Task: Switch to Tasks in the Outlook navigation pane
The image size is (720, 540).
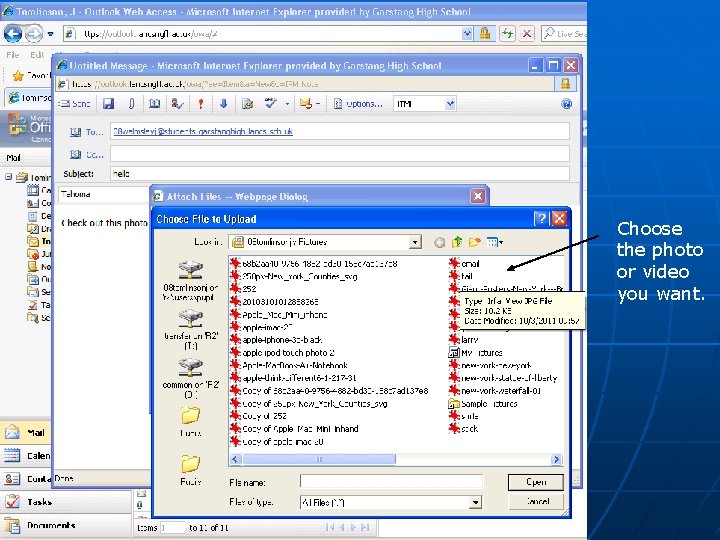Action: (64, 501)
